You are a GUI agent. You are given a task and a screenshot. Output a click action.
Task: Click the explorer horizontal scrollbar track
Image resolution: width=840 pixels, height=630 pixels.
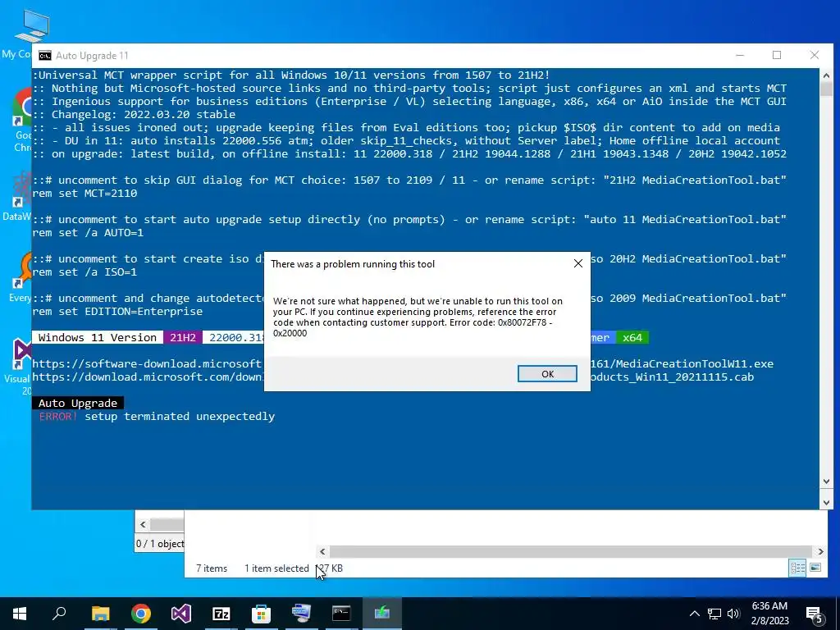571,551
